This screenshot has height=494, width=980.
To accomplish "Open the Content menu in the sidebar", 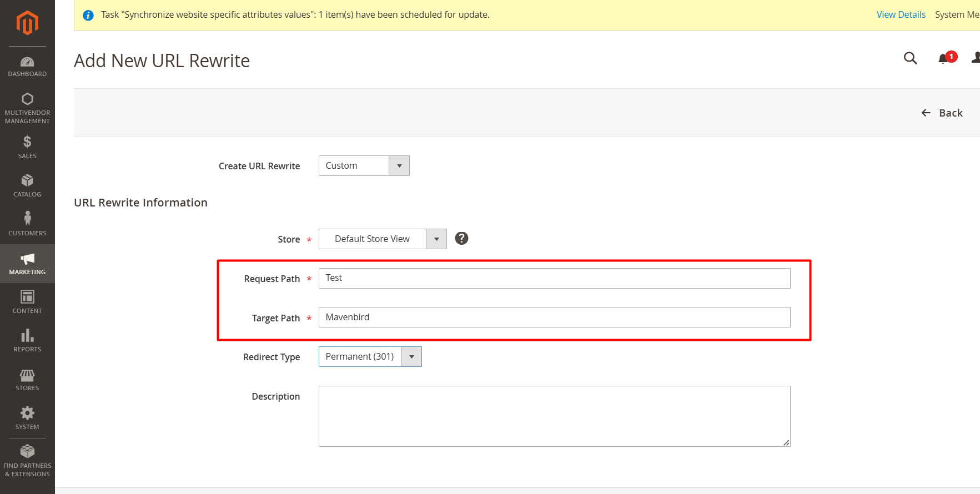I will click(27, 302).
